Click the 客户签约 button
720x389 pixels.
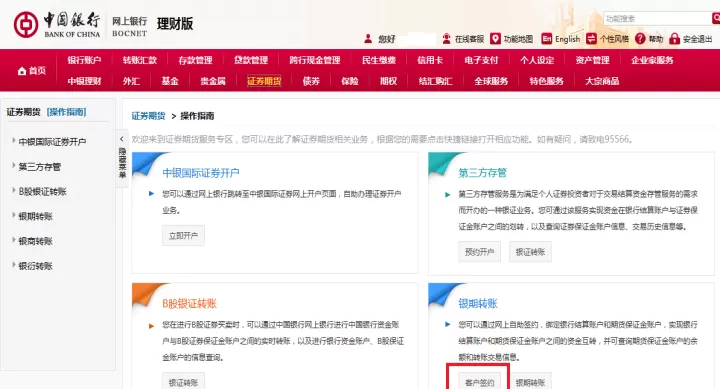(479, 382)
